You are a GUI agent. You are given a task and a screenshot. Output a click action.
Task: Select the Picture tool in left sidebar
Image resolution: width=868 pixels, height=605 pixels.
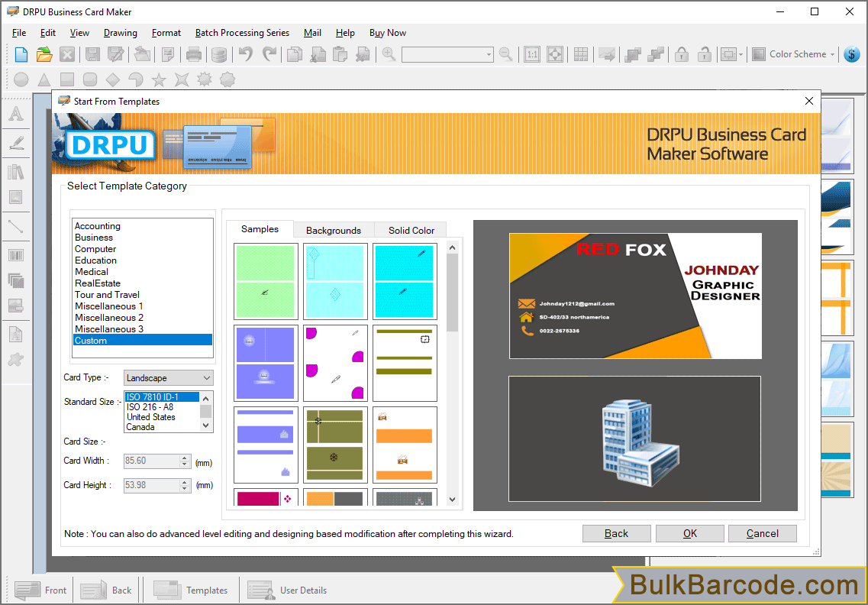click(x=16, y=196)
